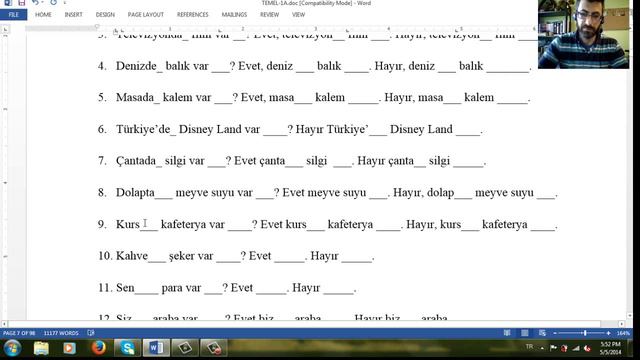The width and height of the screenshot is (640, 360).
Task: Click the tab stop selector at ruler corner
Action: (5, 29)
